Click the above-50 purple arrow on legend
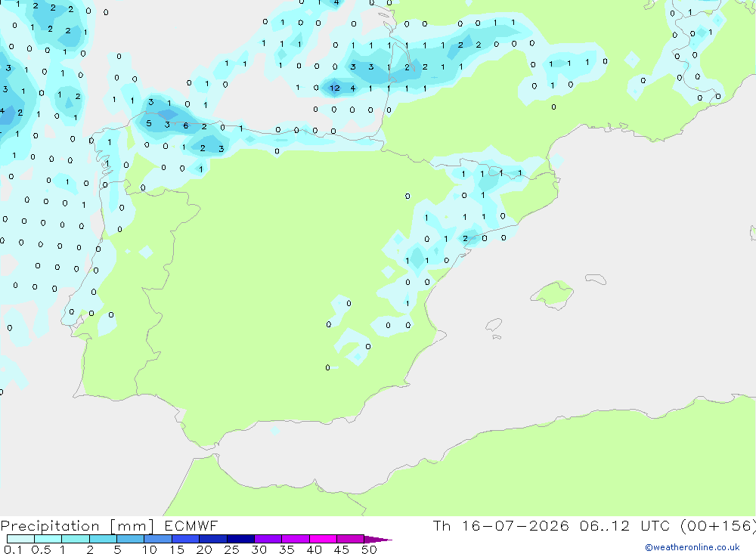The height and width of the screenshot is (554, 756). (377, 540)
